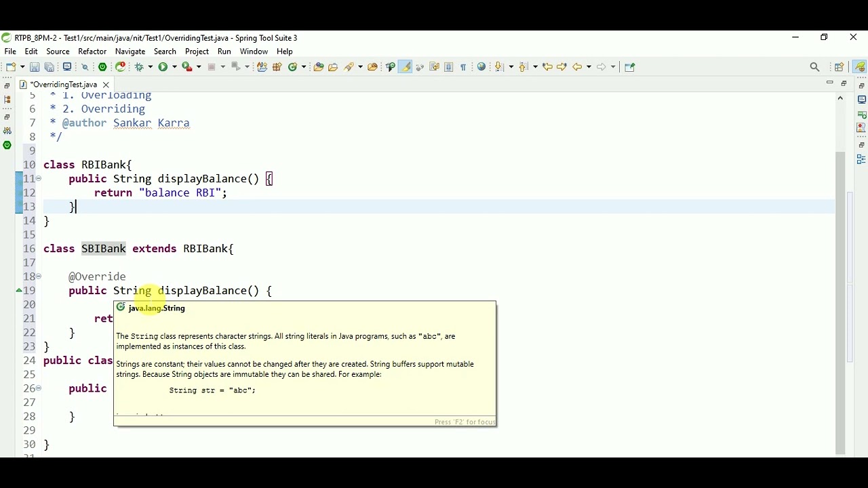Restore the left sidebar view stack

(7, 85)
